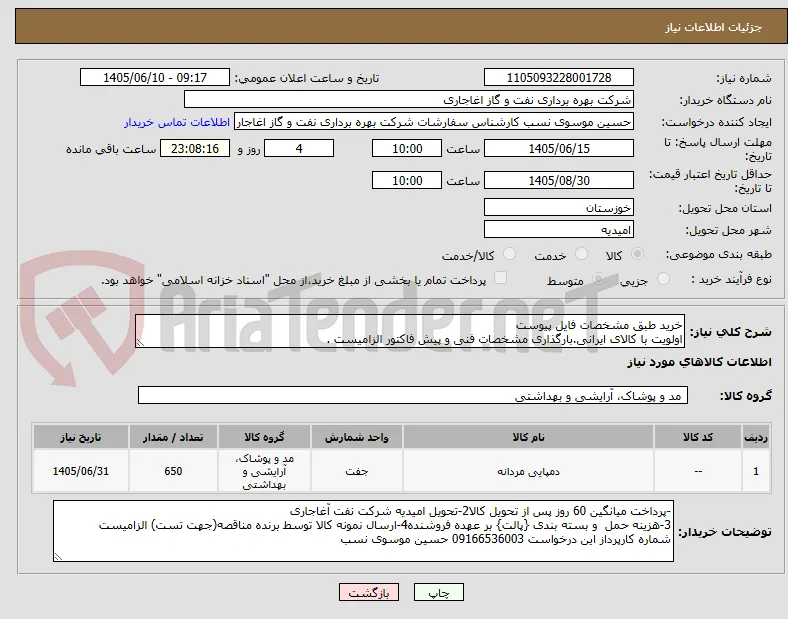This screenshot has height=619, width=788.
Task: Choose the جزیی purchase process option
Action: [663, 279]
